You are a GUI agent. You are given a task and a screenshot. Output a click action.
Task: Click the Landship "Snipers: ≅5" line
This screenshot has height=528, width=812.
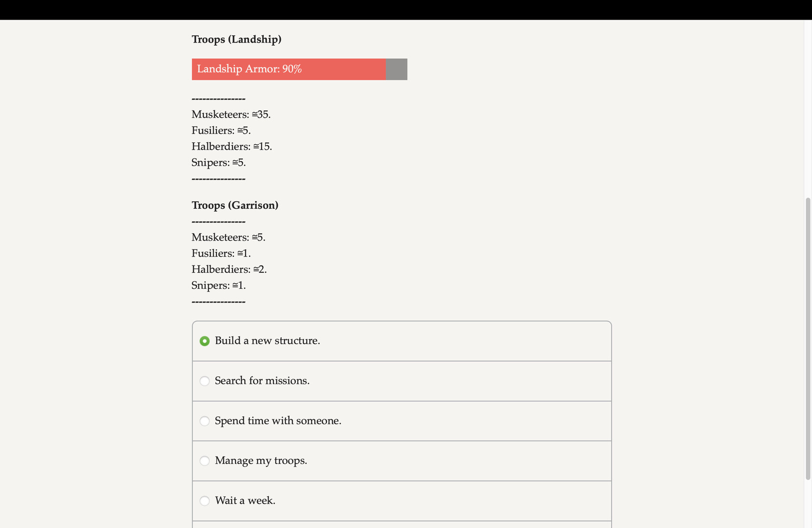[219, 163]
